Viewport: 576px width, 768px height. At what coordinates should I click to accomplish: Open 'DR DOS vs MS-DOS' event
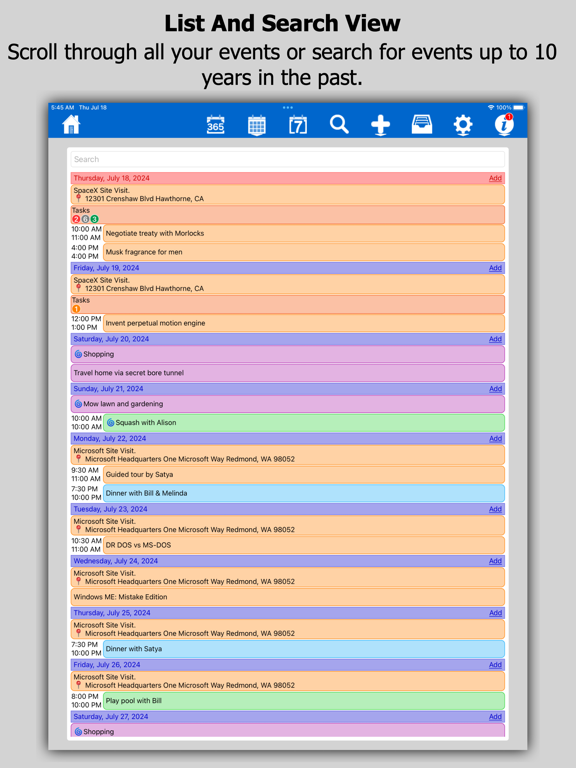[x=304, y=545]
